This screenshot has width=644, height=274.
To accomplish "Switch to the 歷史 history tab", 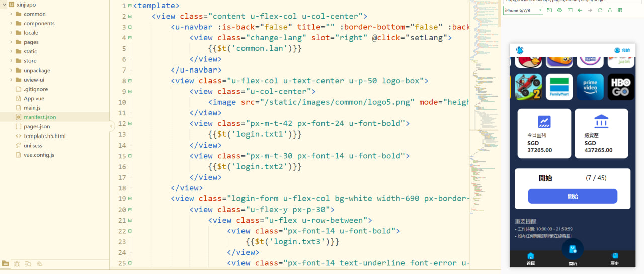I will coord(614,259).
